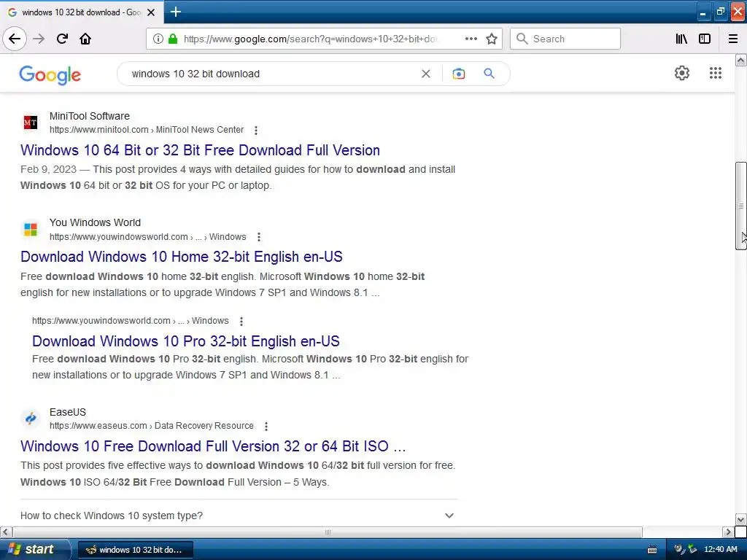The image size is (747, 560).
Task: Open Download Windows 10 Home 32-bit English link
Action: coord(182,257)
